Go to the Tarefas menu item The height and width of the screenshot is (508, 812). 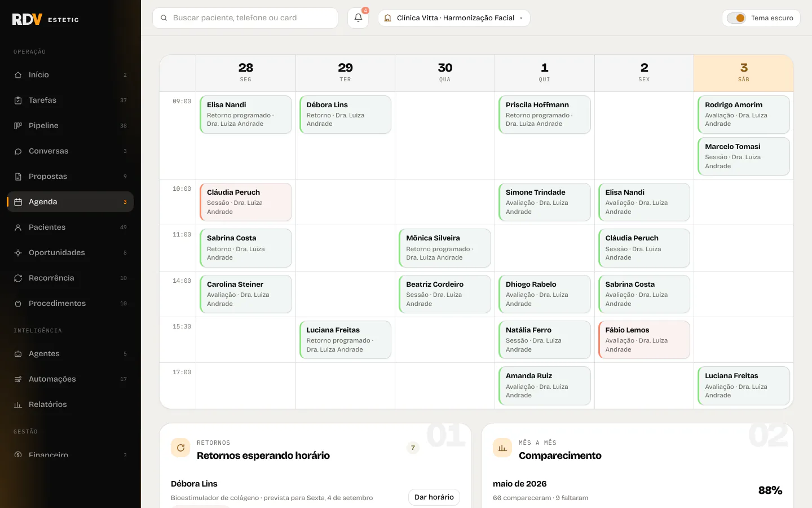[70, 100]
